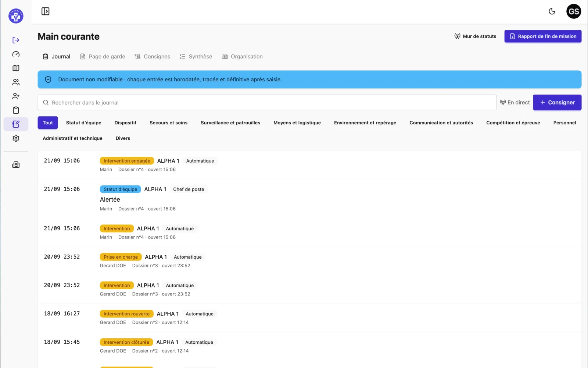
Task: Toggle dark mode moon icon
Action: point(552,11)
